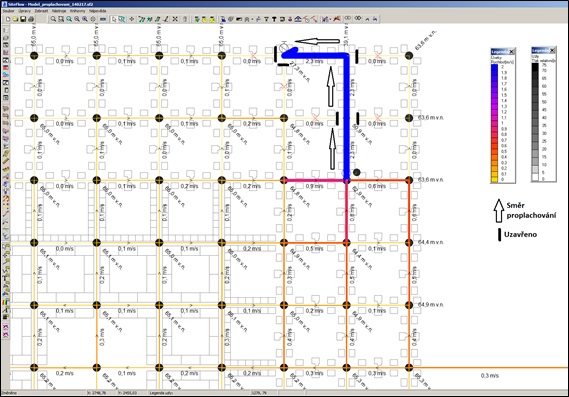Open the Soubor menu
This screenshot has height=397, width=569.
tap(8, 11)
